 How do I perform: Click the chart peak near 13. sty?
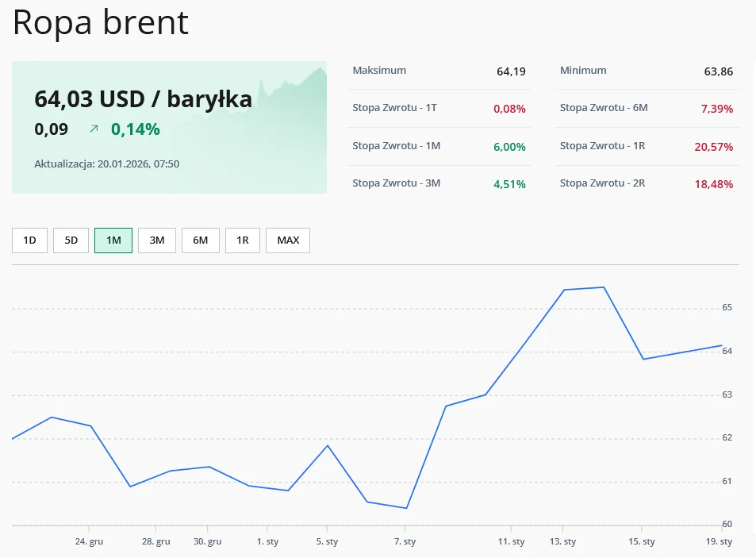point(583,289)
